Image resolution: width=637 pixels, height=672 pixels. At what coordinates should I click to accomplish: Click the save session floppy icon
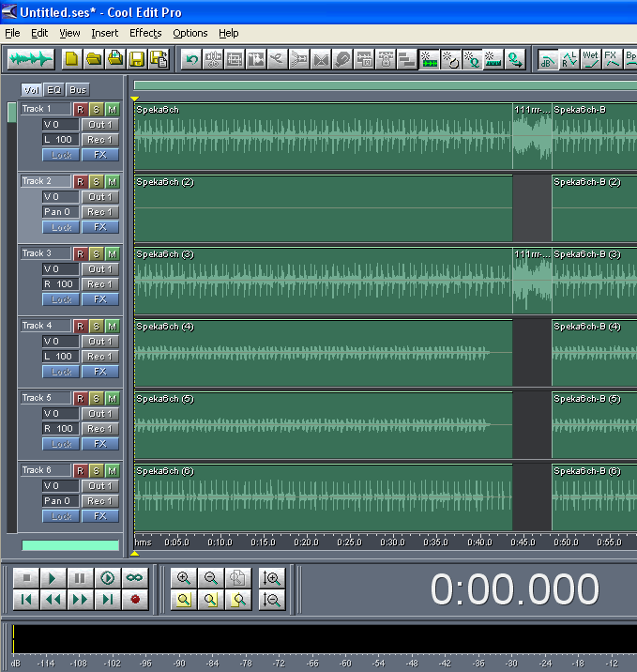pyautogui.click(x=137, y=59)
